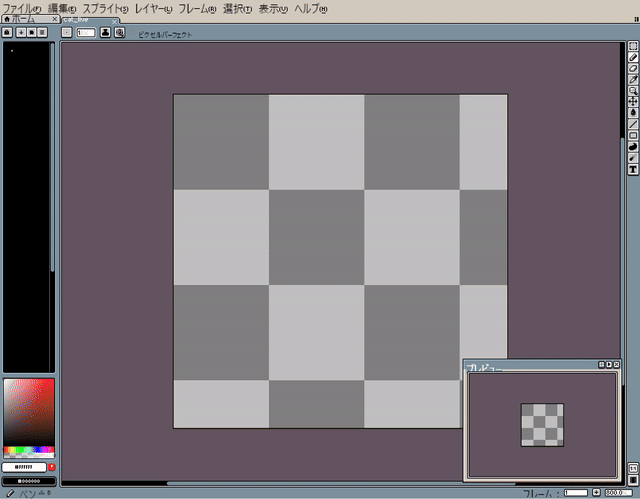Viewport: 640px width, 499px height.
Task: Open the brush type selector
Action: pos(67,32)
